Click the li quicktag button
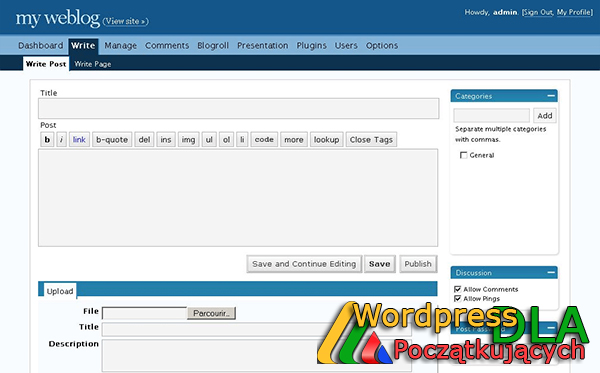This screenshot has width=600, height=373. coord(242,140)
